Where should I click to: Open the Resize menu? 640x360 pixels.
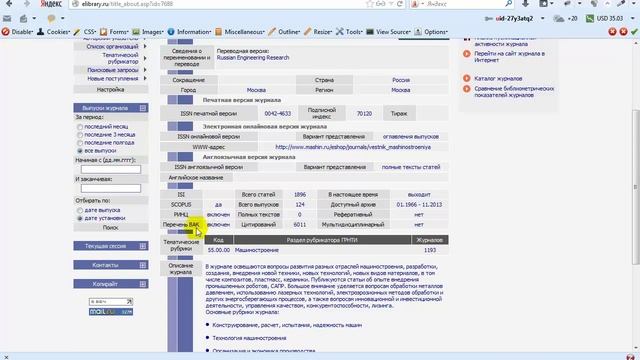coord(318,31)
